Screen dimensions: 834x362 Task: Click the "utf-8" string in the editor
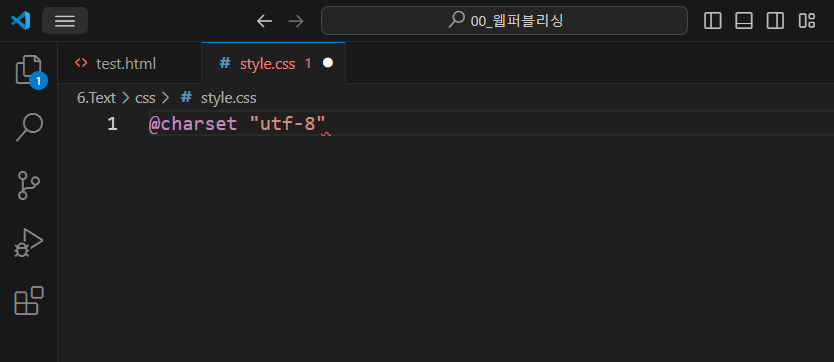click(287, 124)
